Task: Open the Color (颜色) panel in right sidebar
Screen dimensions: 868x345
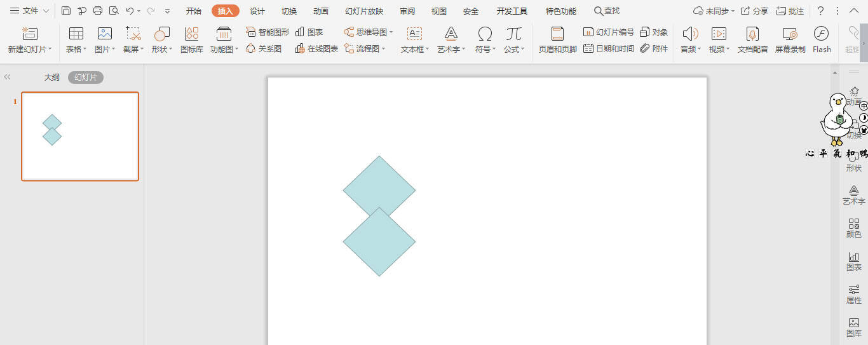Action: coord(853,228)
